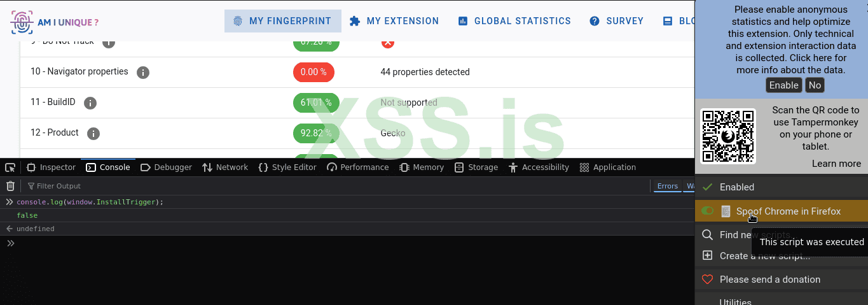Toggle Tampermonkey Enabled checkmark
The image size is (868, 305).
(x=707, y=187)
